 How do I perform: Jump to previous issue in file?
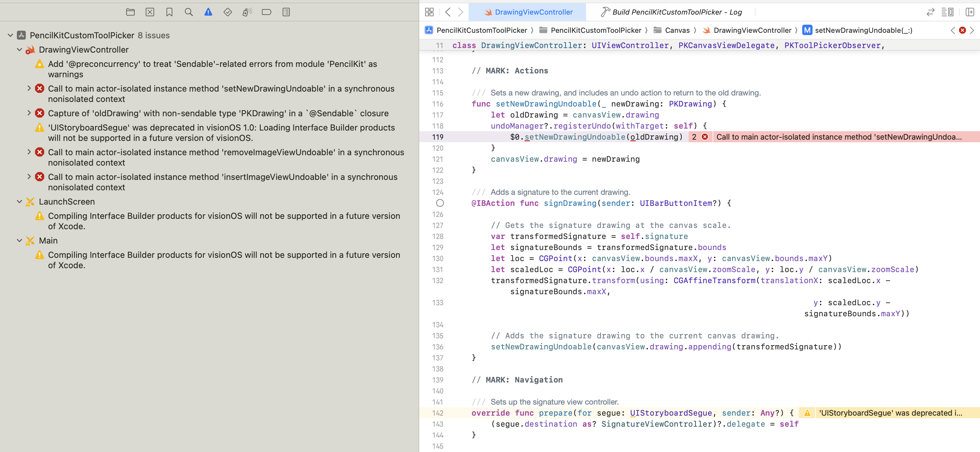(953, 30)
